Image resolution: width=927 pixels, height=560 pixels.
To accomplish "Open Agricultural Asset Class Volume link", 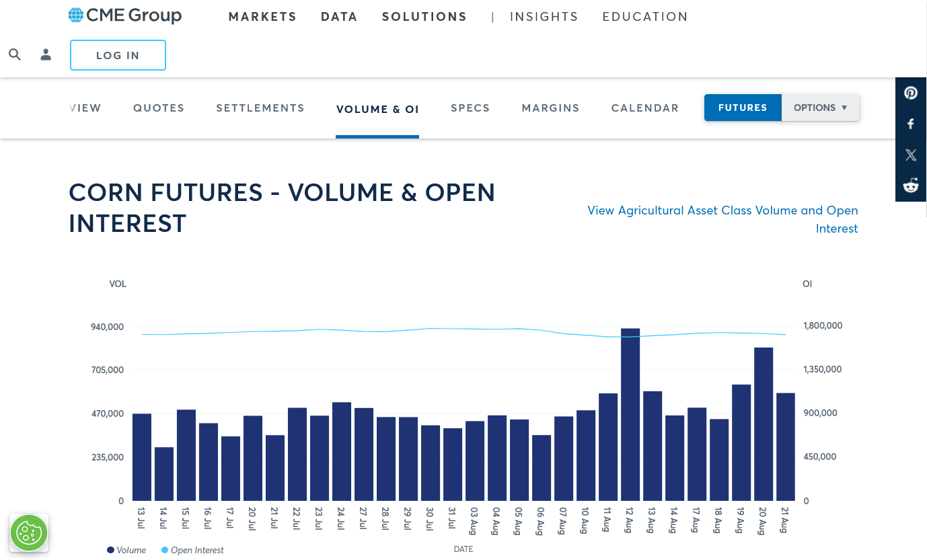I will click(x=722, y=219).
